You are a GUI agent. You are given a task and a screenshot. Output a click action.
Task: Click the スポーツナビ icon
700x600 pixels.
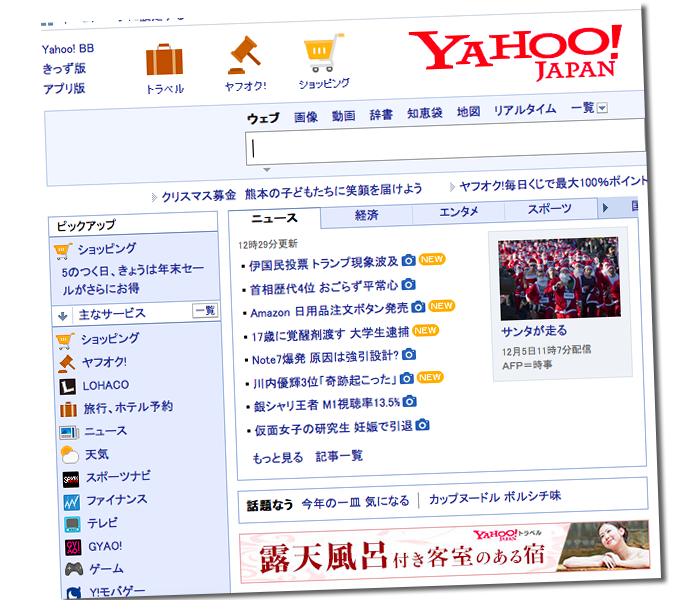[71, 479]
